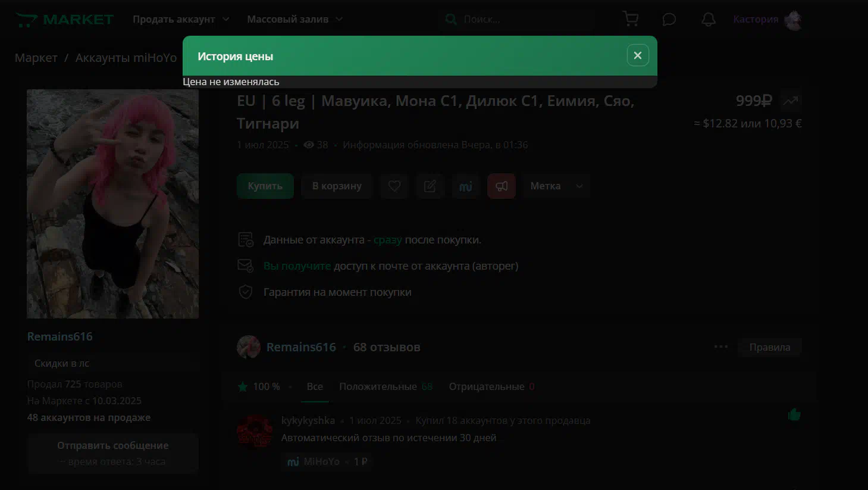Click the listing title starting EU | 6 leg
The image size is (868, 490).
click(x=435, y=112)
